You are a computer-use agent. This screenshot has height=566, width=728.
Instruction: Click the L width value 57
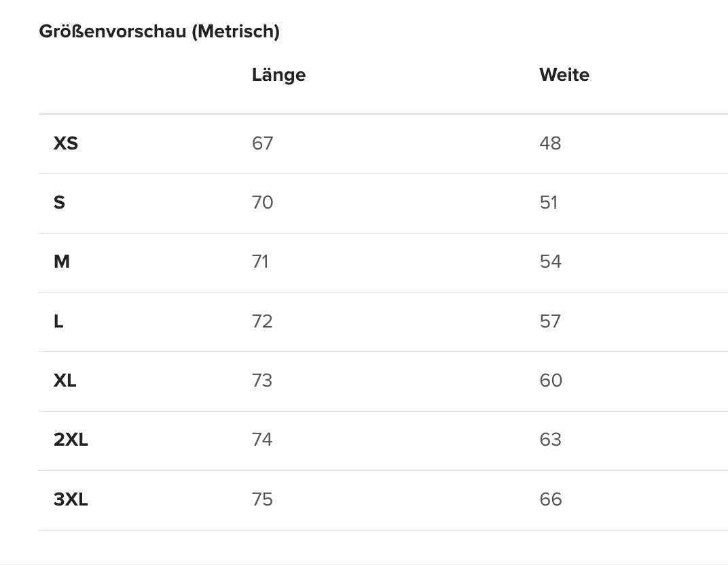[x=550, y=321]
